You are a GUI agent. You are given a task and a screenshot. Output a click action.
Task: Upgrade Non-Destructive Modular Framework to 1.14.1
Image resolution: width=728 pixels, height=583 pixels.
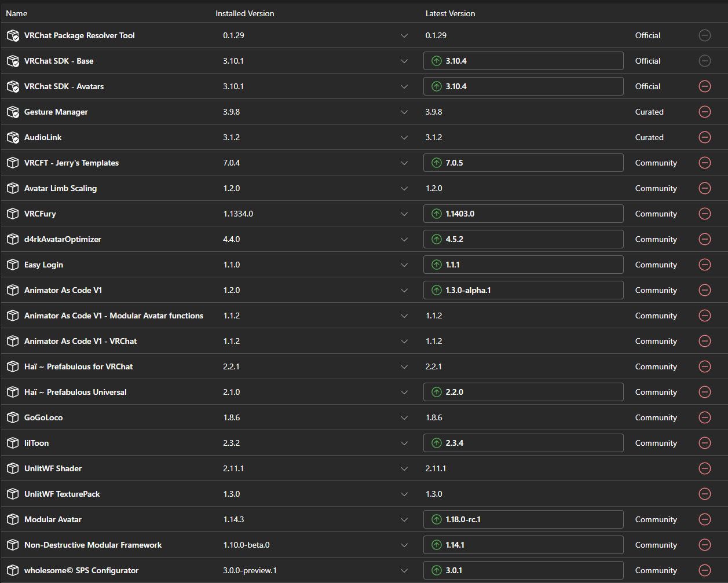pyautogui.click(x=524, y=545)
